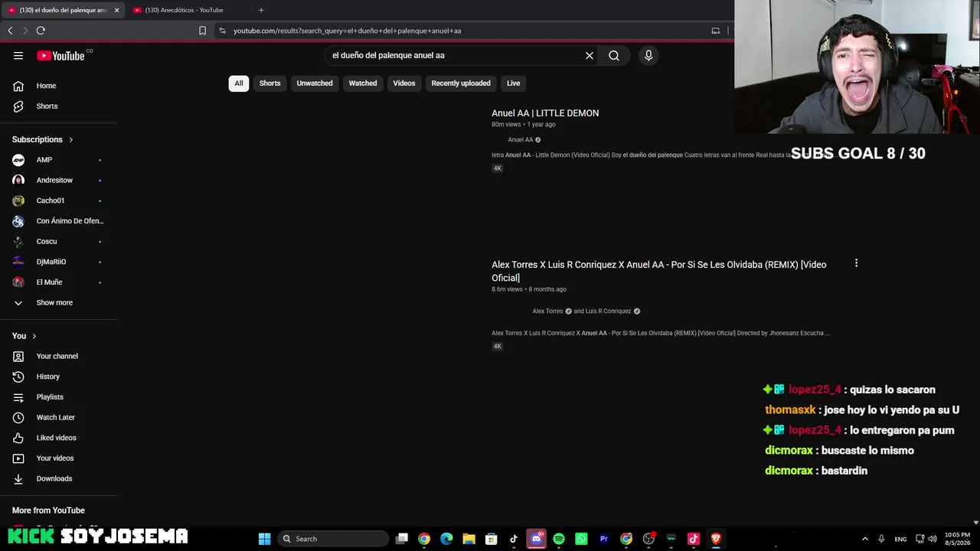The image size is (980, 551).
Task: Open a new browser tab
Action: 261,10
